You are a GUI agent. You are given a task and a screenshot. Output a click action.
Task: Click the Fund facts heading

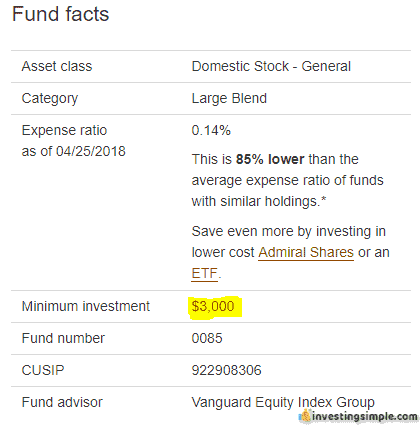point(61,14)
